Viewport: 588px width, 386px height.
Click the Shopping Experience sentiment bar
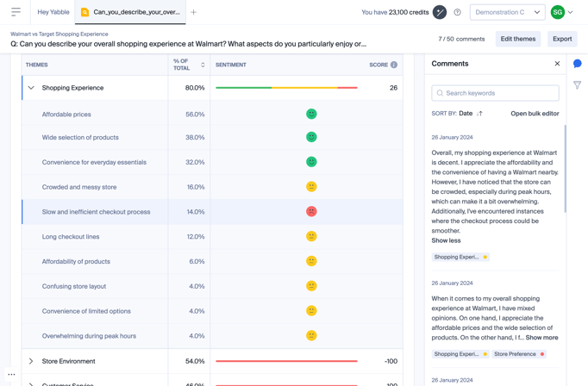[286, 88]
